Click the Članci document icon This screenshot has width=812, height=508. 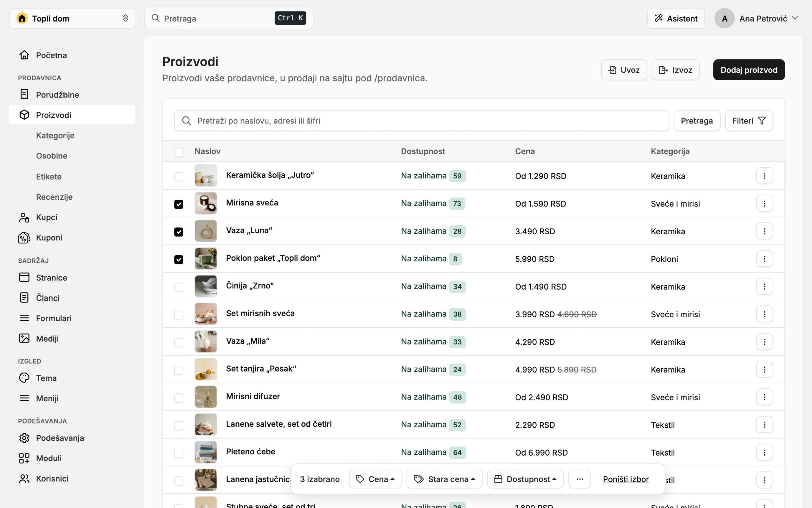click(x=24, y=298)
